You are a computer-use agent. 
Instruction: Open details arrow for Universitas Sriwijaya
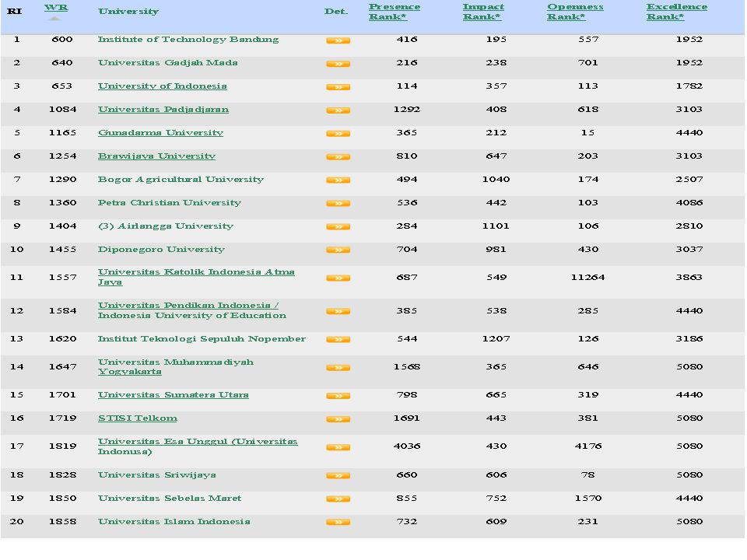tap(338, 476)
